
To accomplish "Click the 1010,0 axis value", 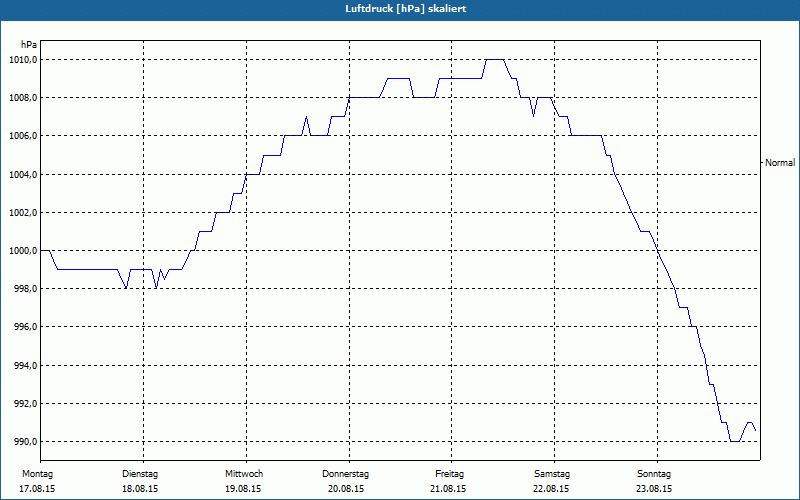I will pyautogui.click(x=23, y=60).
